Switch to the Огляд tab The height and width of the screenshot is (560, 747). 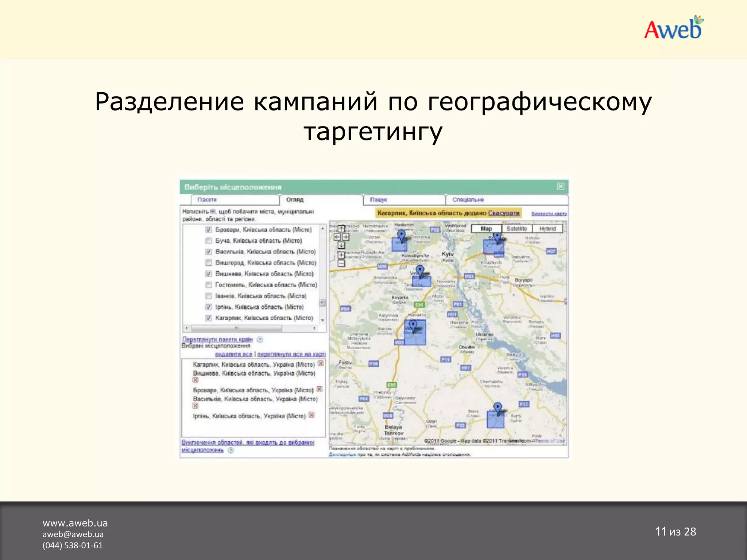[x=321, y=200]
